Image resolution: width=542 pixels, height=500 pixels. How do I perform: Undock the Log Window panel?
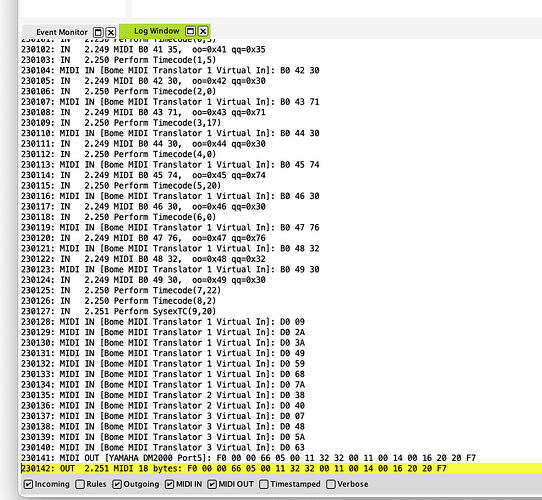click(x=190, y=31)
